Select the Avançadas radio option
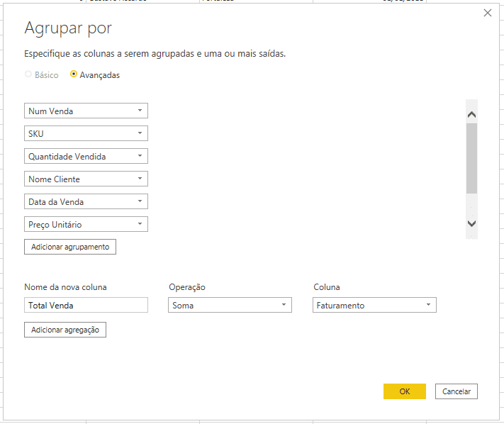Image resolution: width=504 pixels, height=424 pixels. (x=74, y=74)
